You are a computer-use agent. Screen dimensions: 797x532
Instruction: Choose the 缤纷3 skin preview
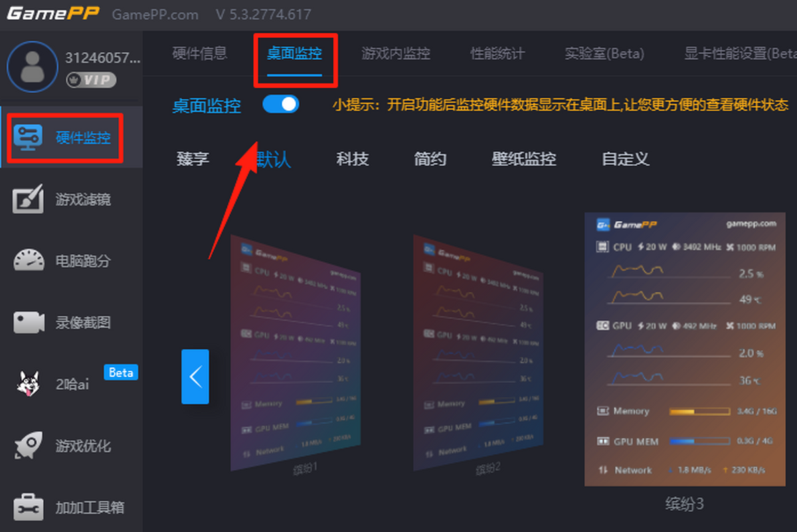point(684,352)
